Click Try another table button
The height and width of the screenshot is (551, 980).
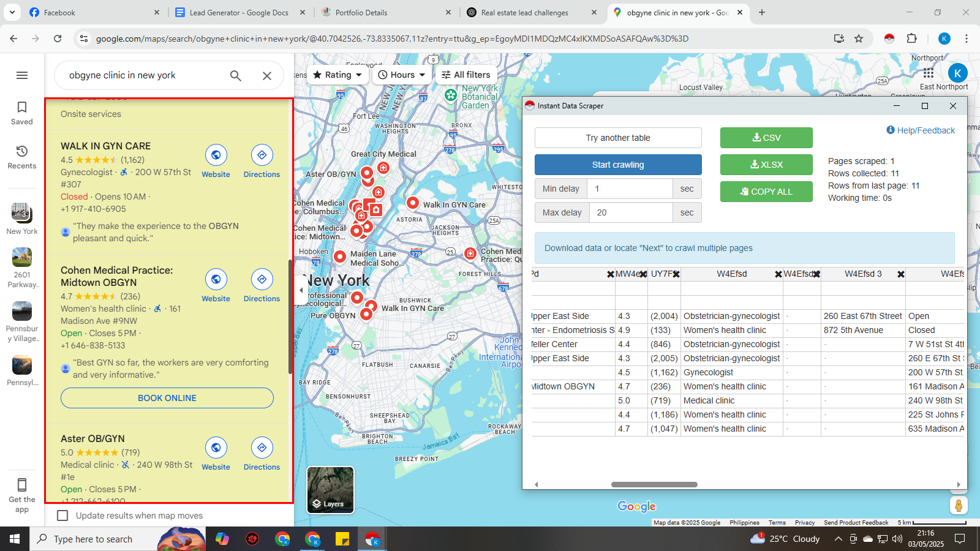(618, 138)
